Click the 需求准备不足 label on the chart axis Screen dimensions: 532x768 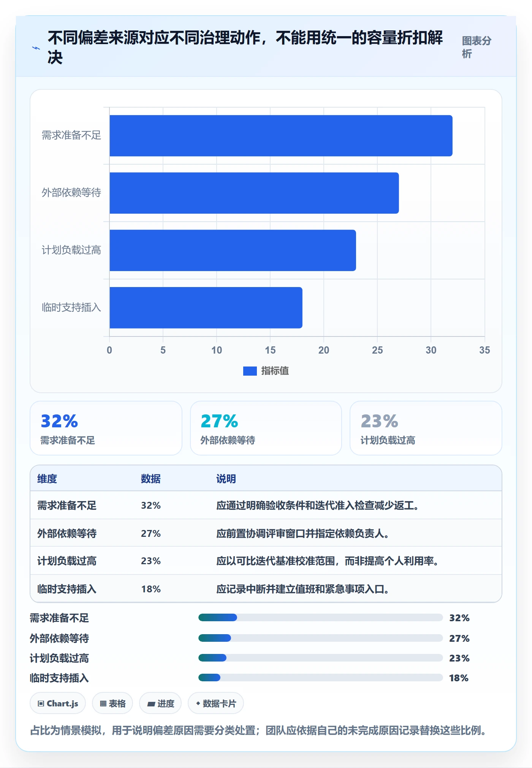click(x=71, y=135)
